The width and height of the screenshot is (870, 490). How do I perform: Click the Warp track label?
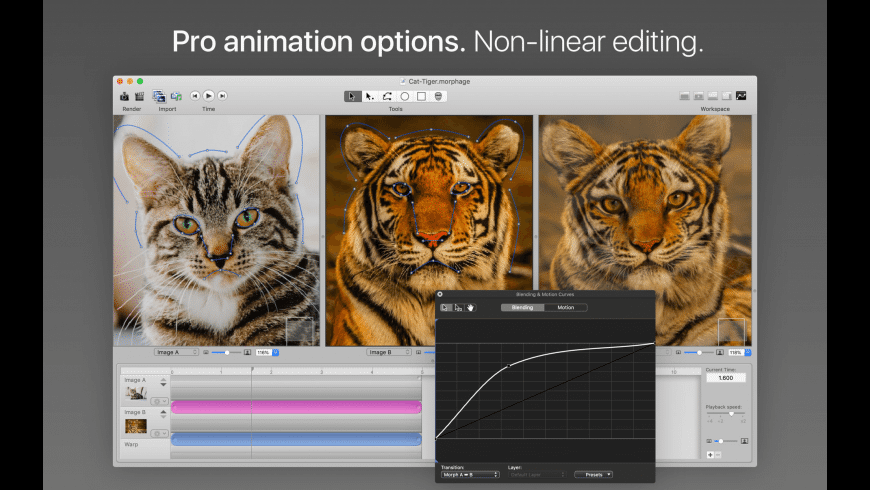131,444
